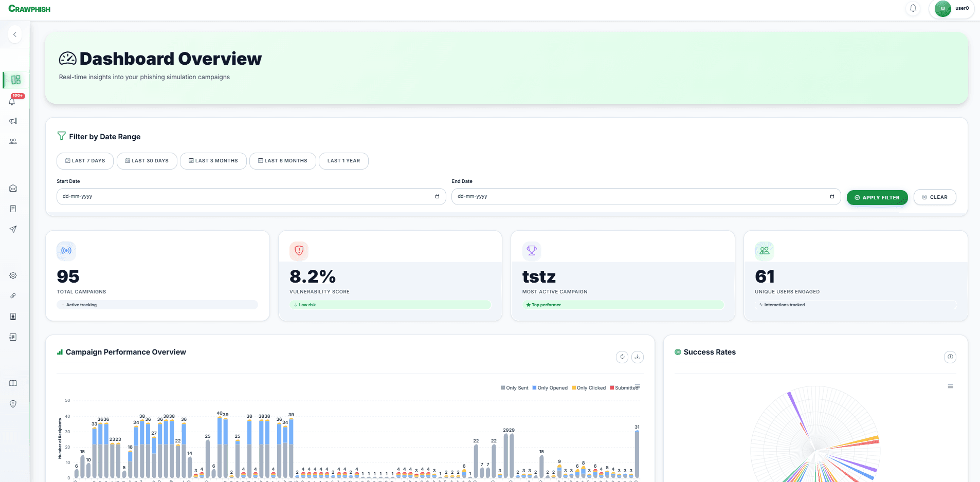Open Settings via the gear icon
This screenshot has height=482, width=980.
[12, 275]
